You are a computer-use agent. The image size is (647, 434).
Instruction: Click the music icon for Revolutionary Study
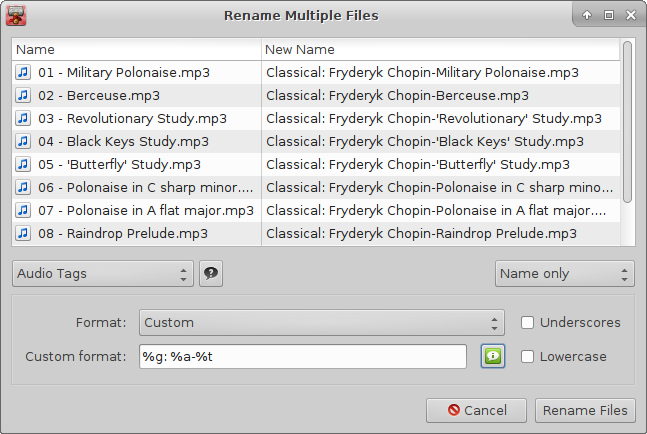[x=23, y=118]
